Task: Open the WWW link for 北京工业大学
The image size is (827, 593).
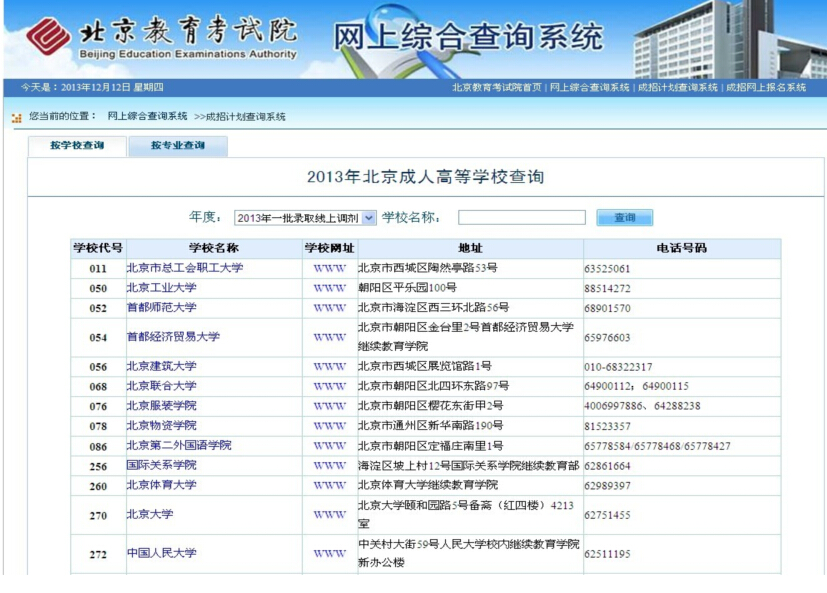Action: point(329,288)
